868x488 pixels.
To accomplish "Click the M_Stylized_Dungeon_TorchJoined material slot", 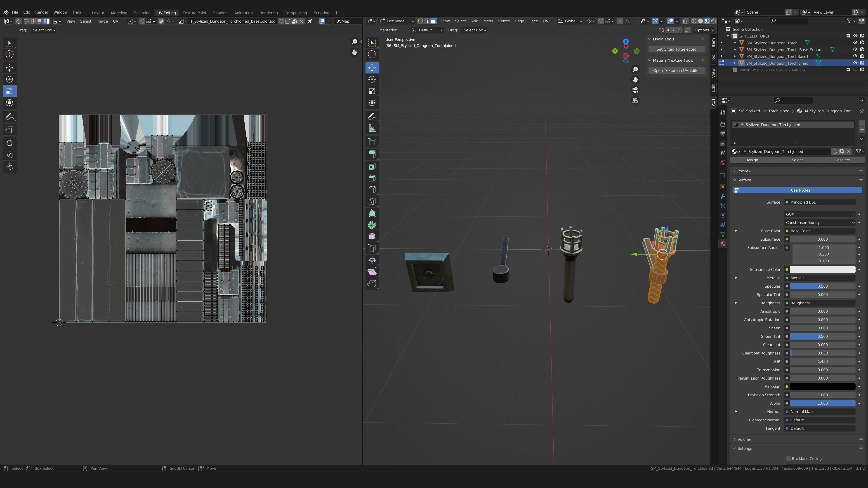I will [x=793, y=125].
